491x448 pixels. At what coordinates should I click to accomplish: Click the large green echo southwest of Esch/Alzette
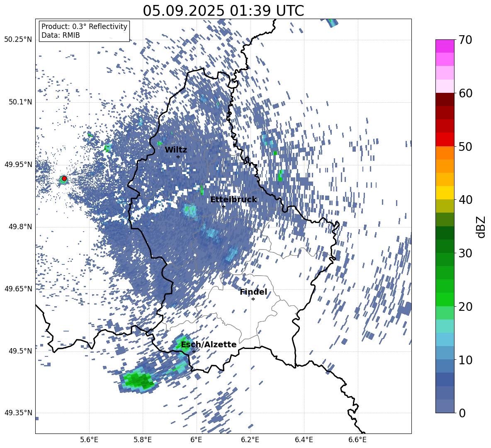point(138,381)
